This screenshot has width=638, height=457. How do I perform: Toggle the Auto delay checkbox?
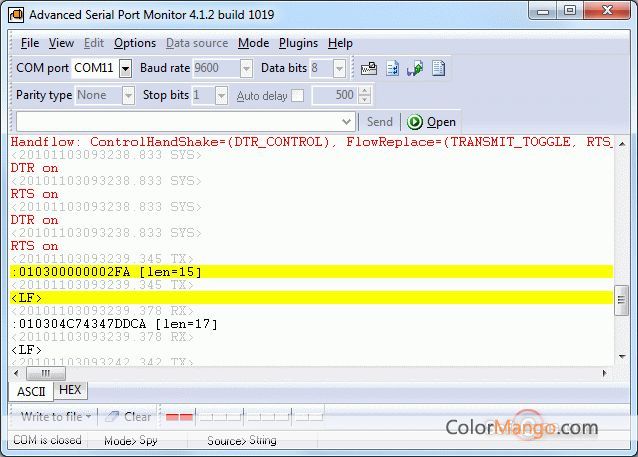[x=297, y=95]
